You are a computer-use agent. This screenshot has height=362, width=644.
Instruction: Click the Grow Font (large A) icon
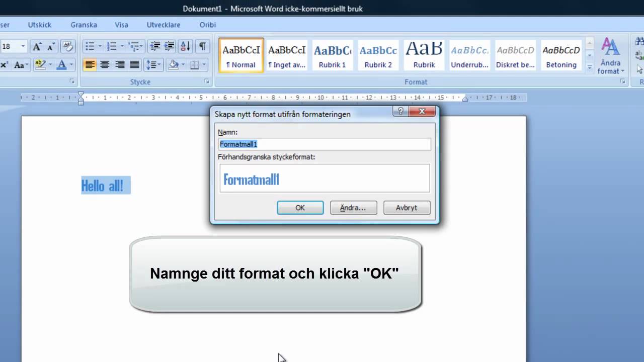point(37,47)
